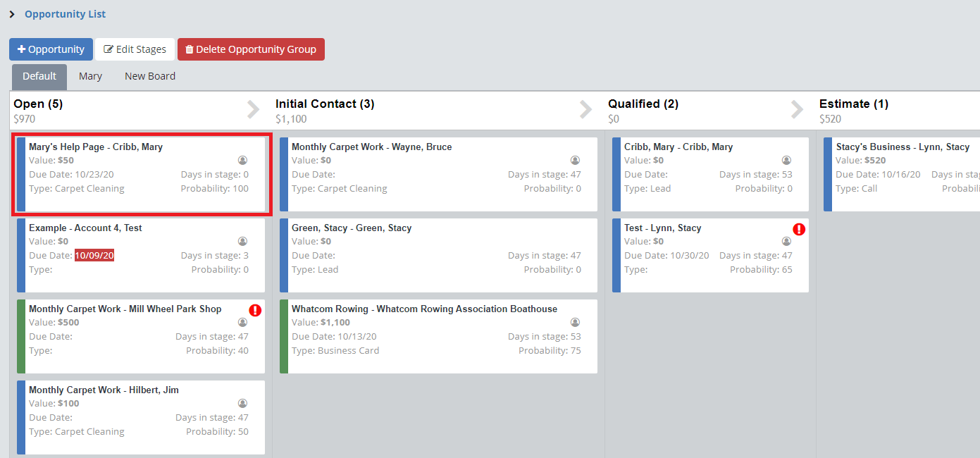
Task: Click the user avatar icon on Monthly Carpet Work - Hilbert, Jim card
Action: click(x=243, y=404)
